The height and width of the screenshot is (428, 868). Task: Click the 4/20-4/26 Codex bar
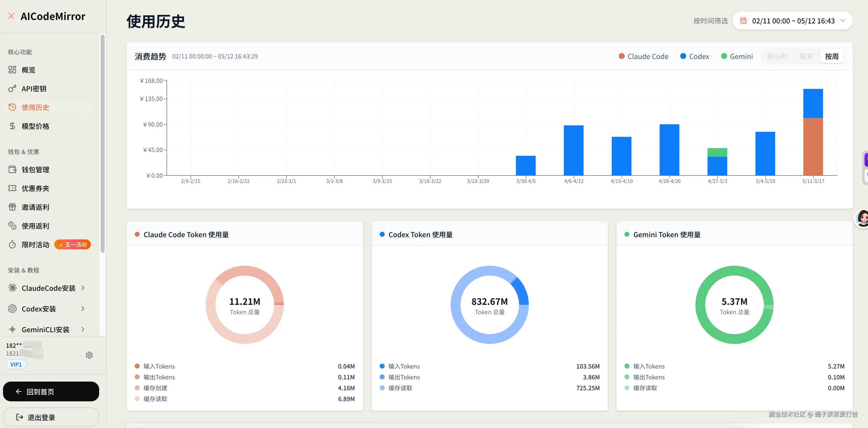coord(669,150)
